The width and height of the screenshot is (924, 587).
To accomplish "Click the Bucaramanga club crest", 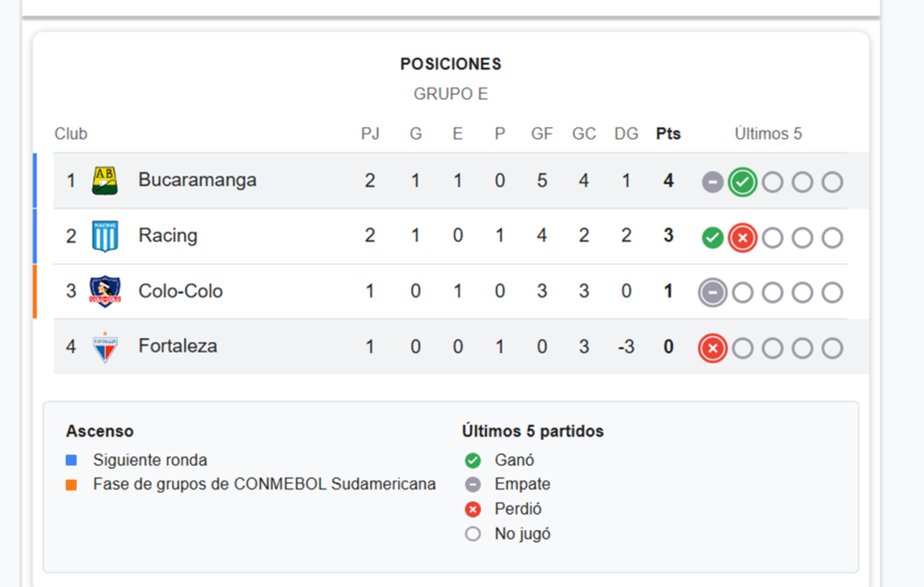I will click(x=105, y=180).
